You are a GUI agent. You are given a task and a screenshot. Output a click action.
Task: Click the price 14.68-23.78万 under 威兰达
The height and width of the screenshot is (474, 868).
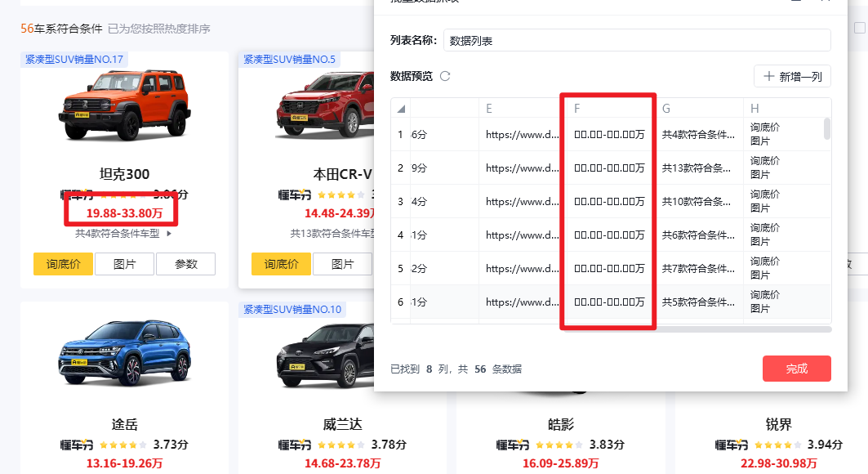pyautogui.click(x=343, y=463)
